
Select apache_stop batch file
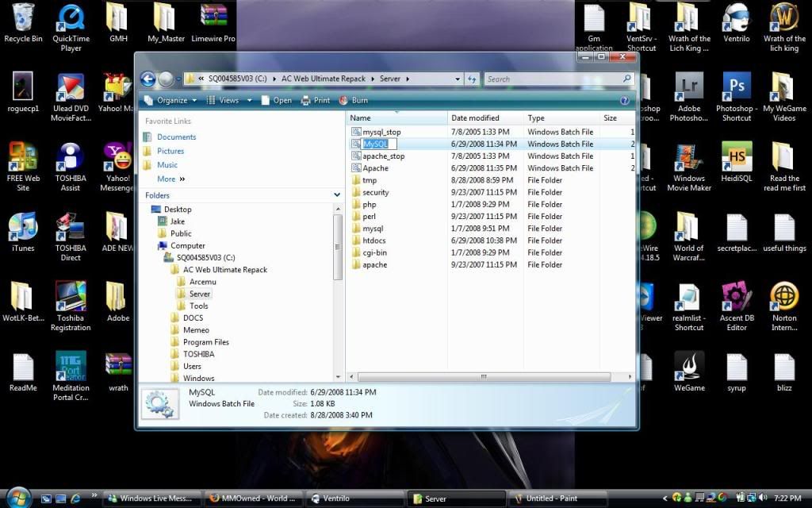tap(383, 156)
